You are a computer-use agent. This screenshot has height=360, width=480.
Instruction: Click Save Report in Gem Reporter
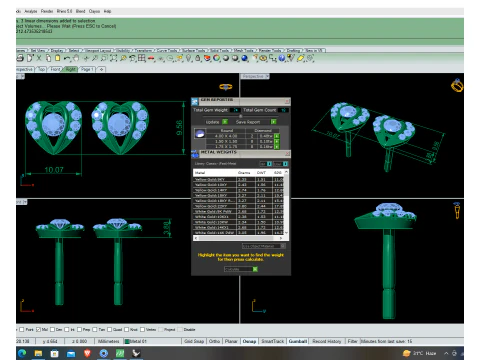click(x=256, y=122)
